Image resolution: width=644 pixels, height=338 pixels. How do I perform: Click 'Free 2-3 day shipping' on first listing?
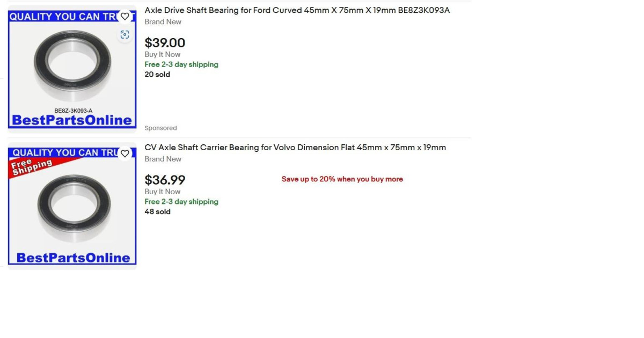point(181,64)
